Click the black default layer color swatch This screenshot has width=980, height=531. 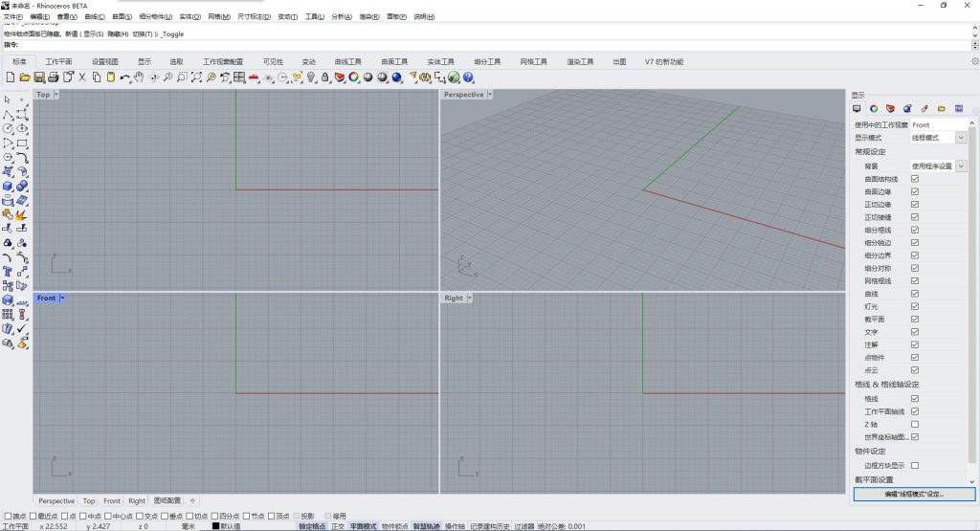pos(215,526)
